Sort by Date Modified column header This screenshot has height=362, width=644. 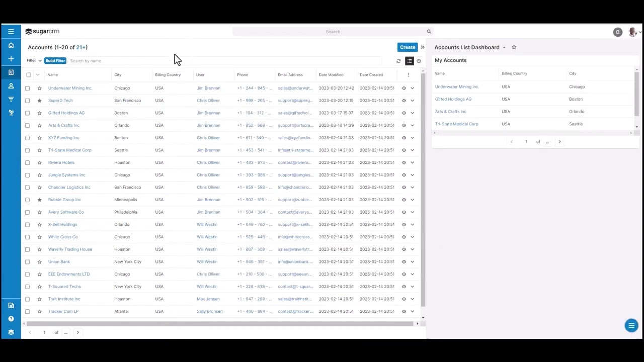pos(331,75)
